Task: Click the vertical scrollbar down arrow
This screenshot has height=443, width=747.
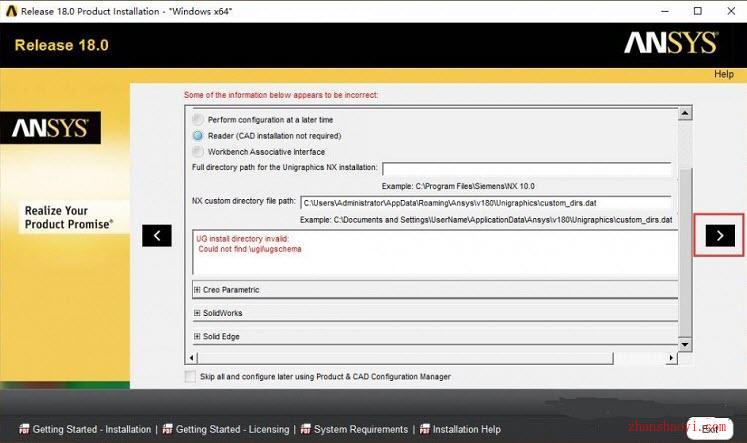Action: point(685,344)
